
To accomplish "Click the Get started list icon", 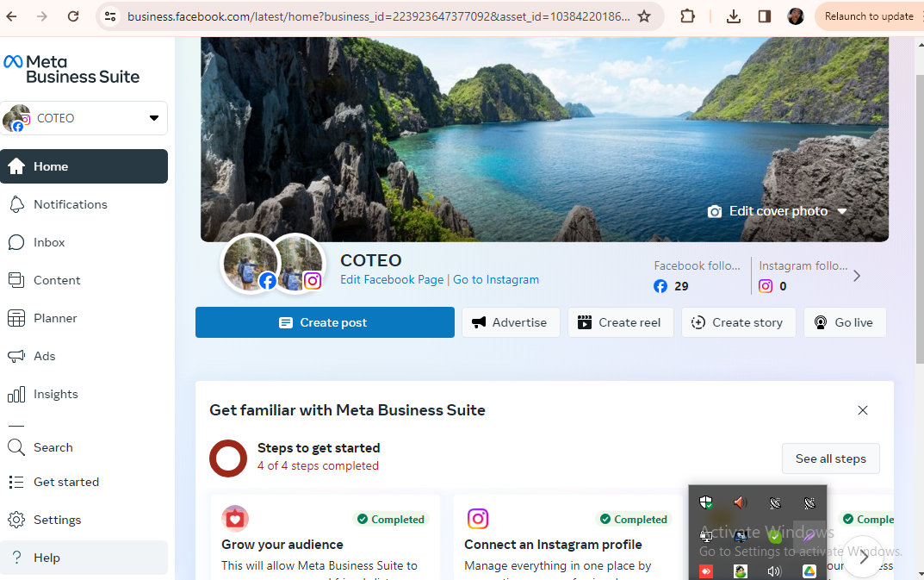I will click(16, 482).
